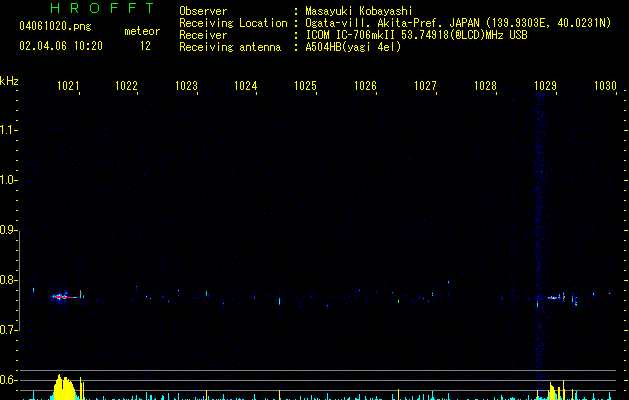Click the 1022 time axis label
This screenshot has width=629, height=400.
[126, 86]
